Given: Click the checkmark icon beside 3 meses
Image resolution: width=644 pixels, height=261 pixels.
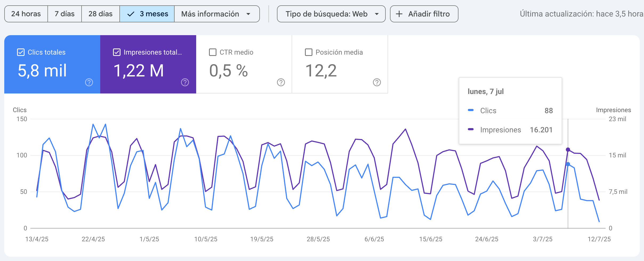Looking at the screenshot, I should (x=131, y=14).
